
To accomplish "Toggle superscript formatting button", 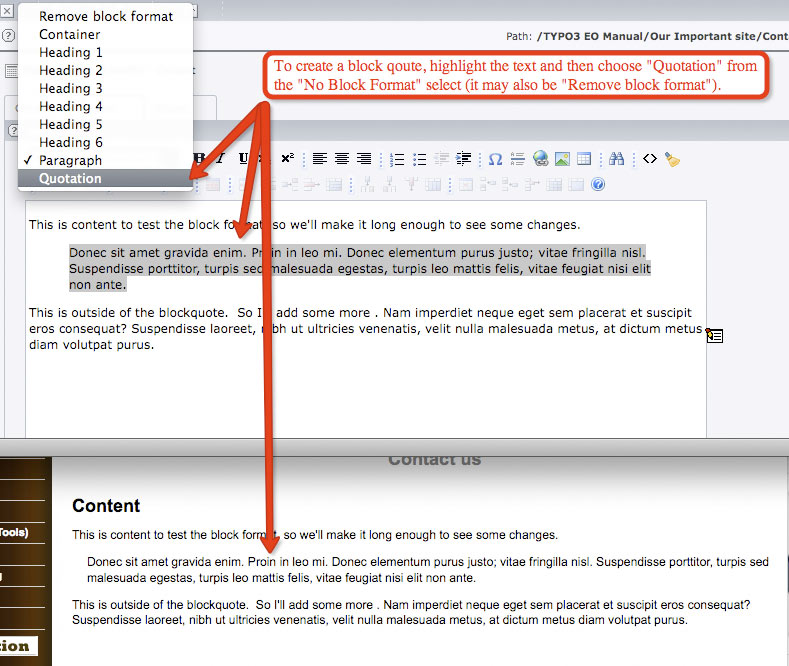I will coord(287,159).
